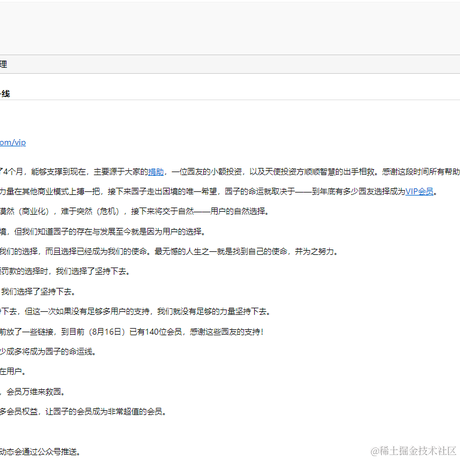The width and height of the screenshot is (460, 460).
Task: Click the line "少成多将成为园子的命运线"
Action: click(48, 352)
